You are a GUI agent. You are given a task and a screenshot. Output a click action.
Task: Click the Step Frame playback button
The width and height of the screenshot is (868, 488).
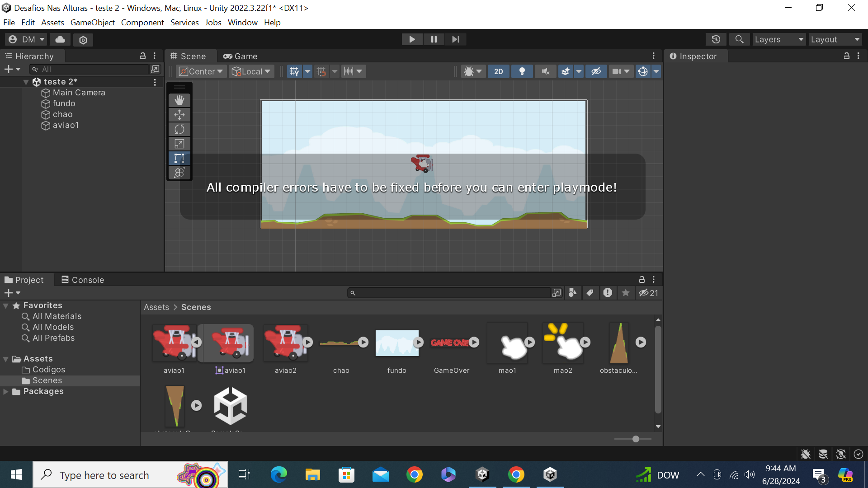point(455,39)
